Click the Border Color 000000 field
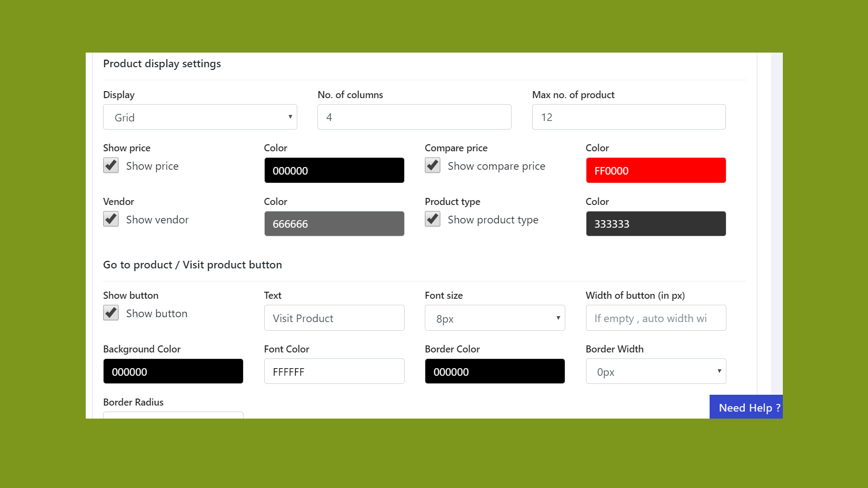The height and width of the screenshot is (488, 868). pyautogui.click(x=495, y=371)
